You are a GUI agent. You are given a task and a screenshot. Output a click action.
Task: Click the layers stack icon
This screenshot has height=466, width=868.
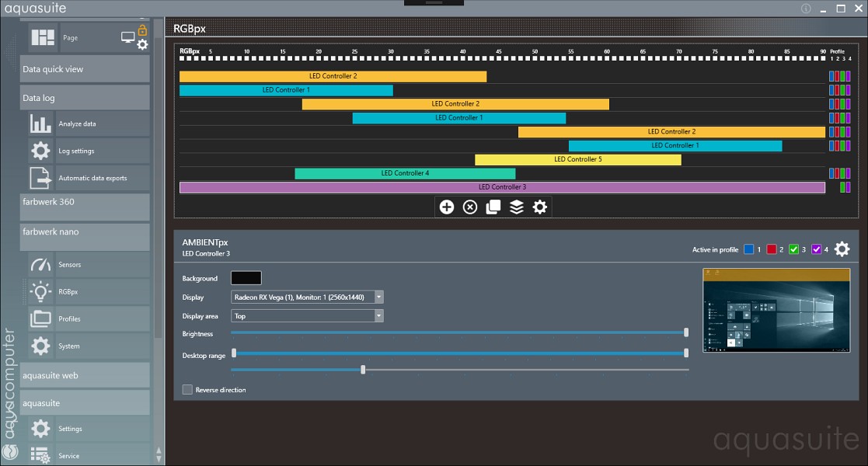[516, 207]
